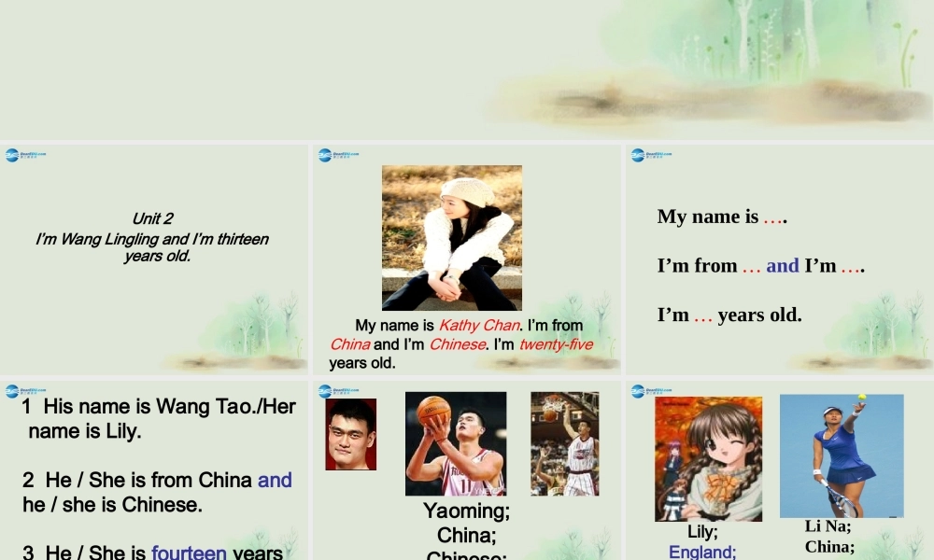Click the blue globe icon above 'His name is Wang Tao'
This screenshot has height=560, width=934.
(11, 390)
